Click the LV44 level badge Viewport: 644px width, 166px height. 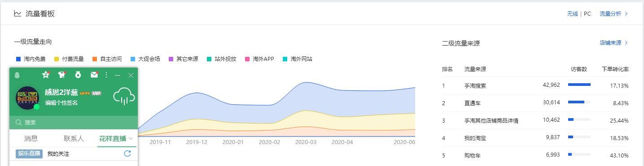click(85, 93)
